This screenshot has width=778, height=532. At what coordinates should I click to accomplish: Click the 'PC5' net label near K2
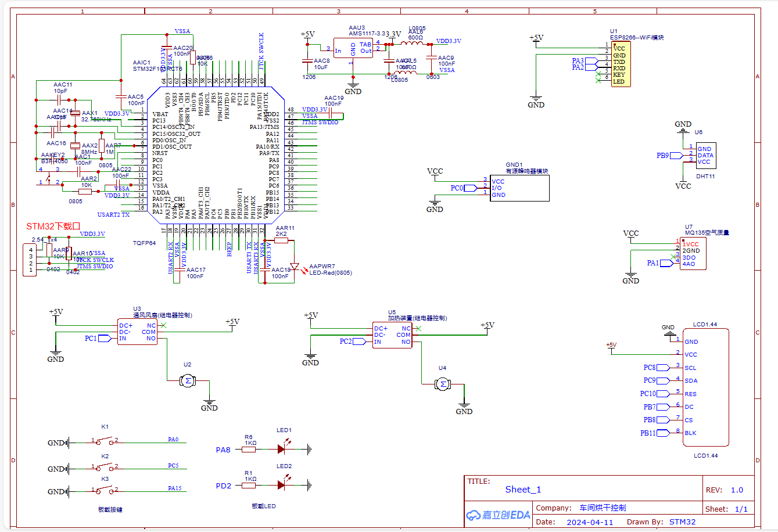tap(173, 466)
